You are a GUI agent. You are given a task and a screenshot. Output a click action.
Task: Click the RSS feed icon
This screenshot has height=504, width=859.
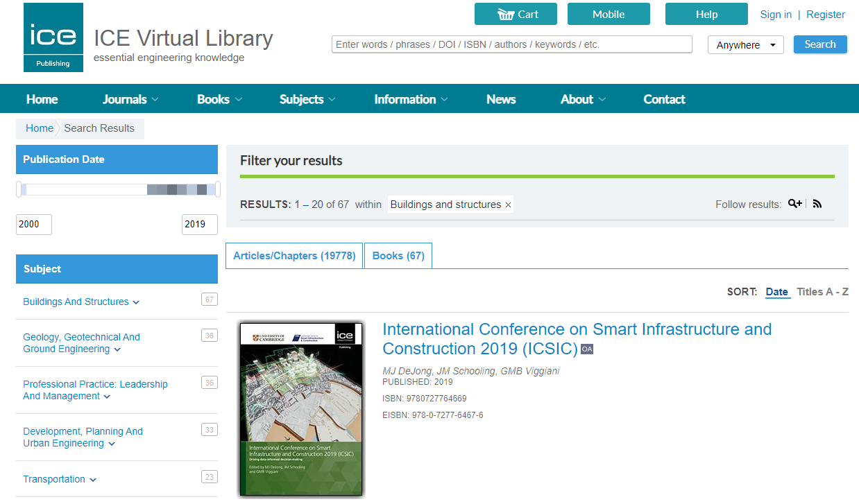817,204
